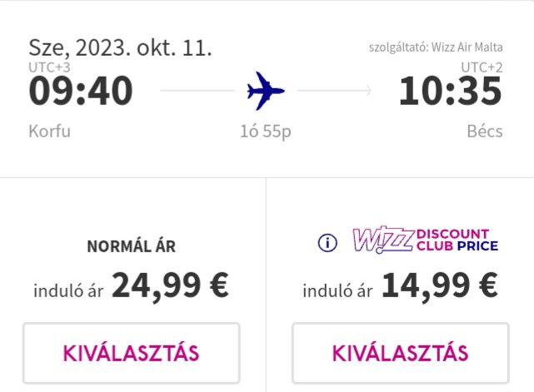Click the Bécs arrival city label

pyautogui.click(x=485, y=131)
